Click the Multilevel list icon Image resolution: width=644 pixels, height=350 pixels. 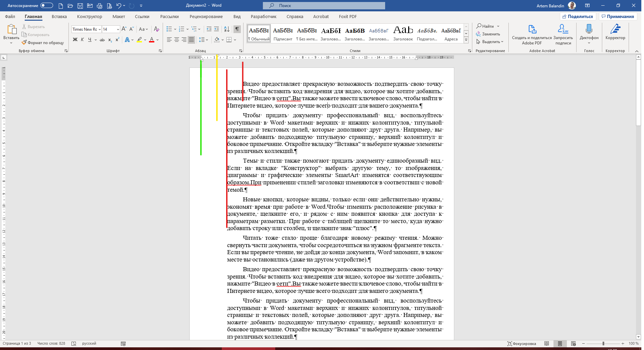194,29
